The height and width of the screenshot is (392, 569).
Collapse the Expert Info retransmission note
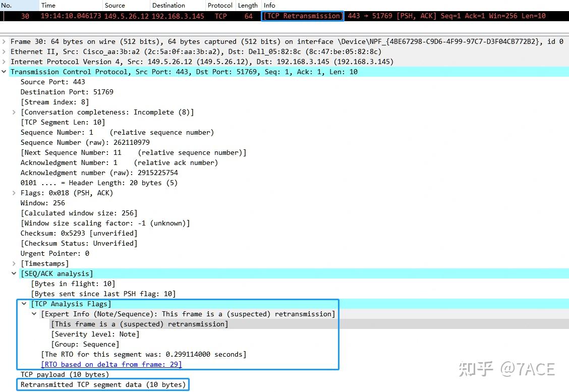33,314
